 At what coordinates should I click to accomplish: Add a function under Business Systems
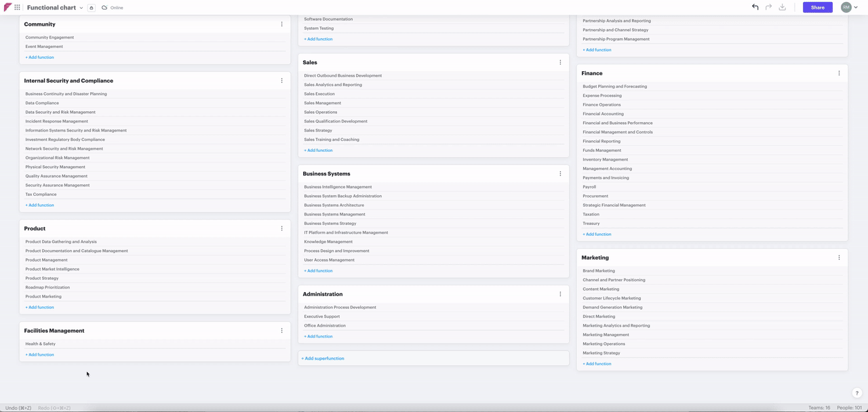point(318,271)
